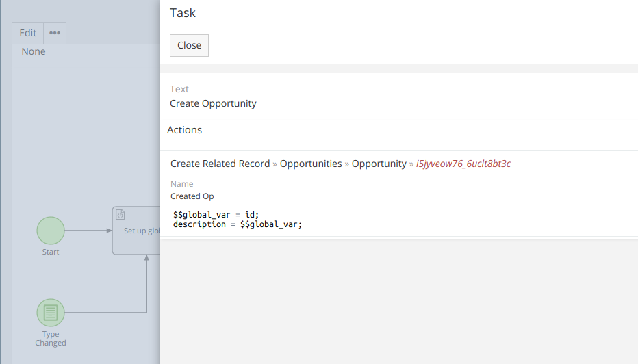This screenshot has width=638, height=364.
Task: Click the Create Opportunity text value
Action: pyautogui.click(x=213, y=103)
